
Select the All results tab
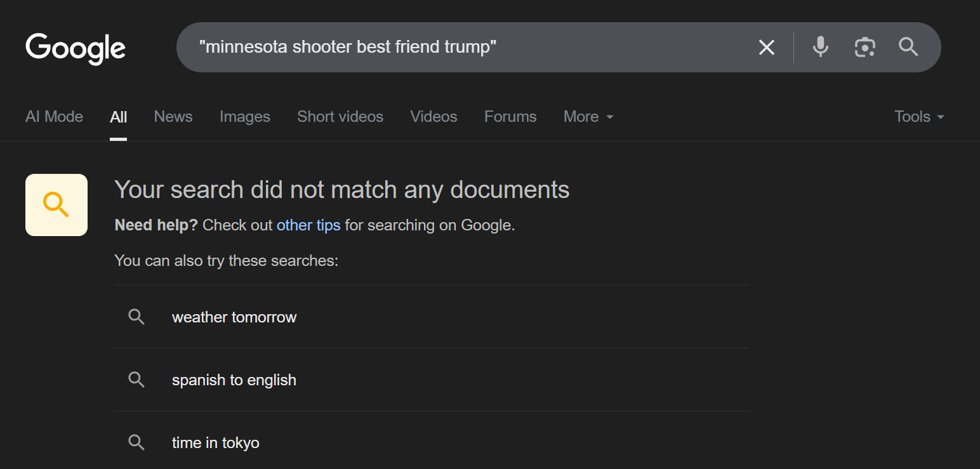[118, 117]
